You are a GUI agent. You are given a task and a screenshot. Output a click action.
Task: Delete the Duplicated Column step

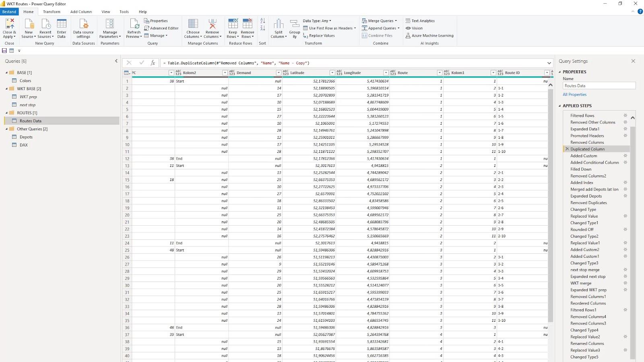[567, 149]
